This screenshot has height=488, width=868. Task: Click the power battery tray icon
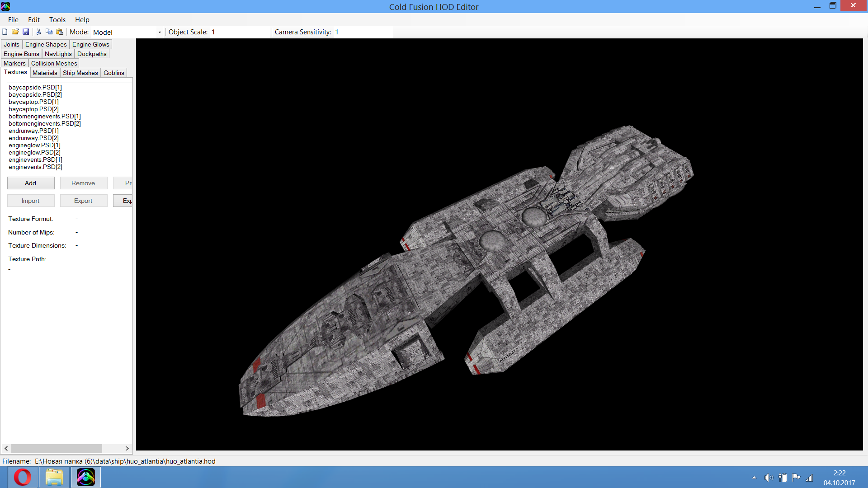pyautogui.click(x=783, y=478)
